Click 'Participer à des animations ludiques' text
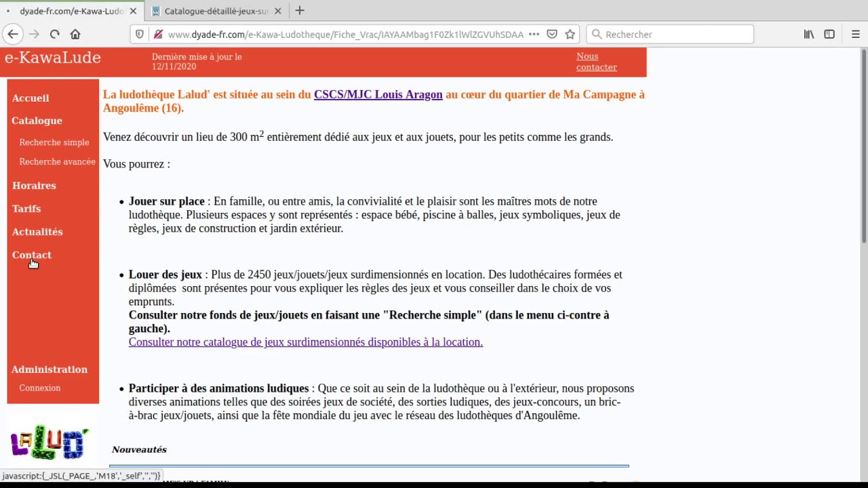This screenshot has width=868, height=488. (x=218, y=388)
